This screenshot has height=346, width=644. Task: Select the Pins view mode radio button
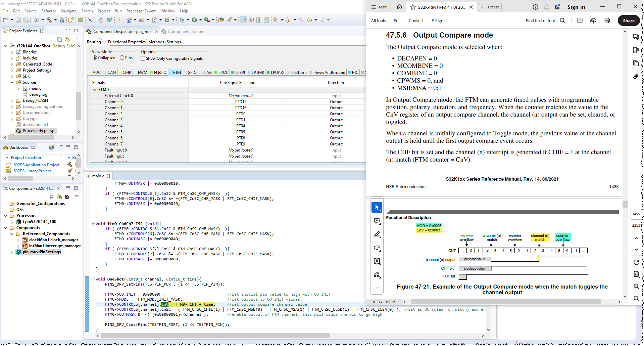tap(122, 58)
